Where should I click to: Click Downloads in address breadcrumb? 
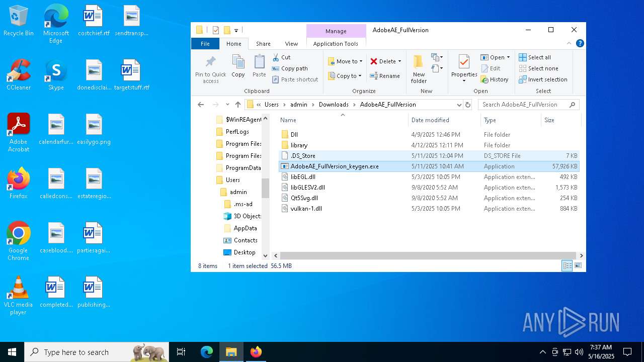(334, 105)
